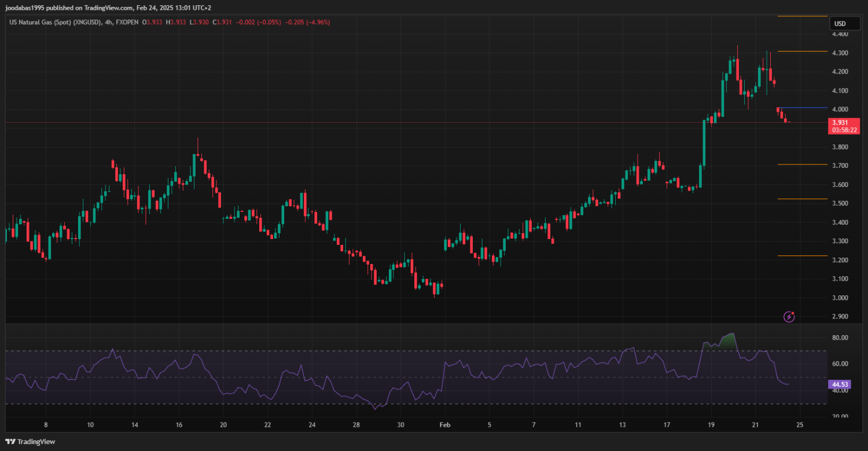Click the −0.205 (−4.96%) change value
The height and width of the screenshot is (451, 868).
[x=307, y=22]
